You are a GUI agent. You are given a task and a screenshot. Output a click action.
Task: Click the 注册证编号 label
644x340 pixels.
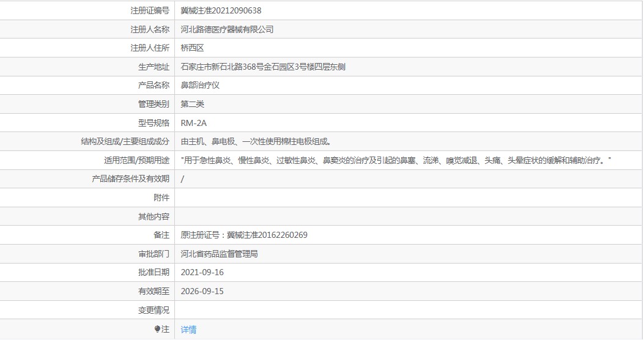(150, 10)
